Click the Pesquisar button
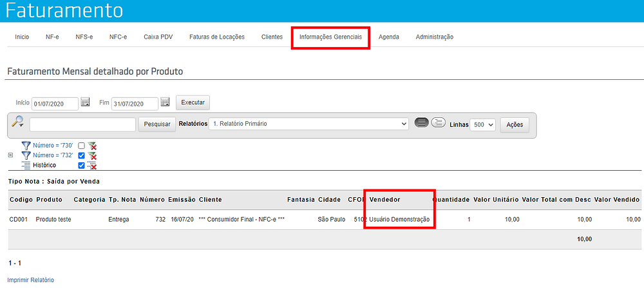Viewport: 644px width, 288px height. click(x=157, y=124)
